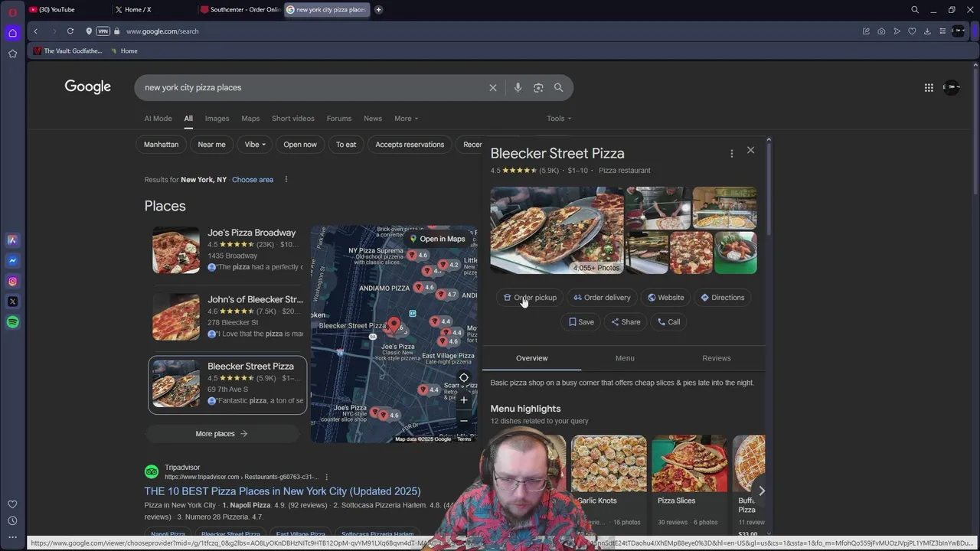Open Spotify in sidebar
This screenshot has width=980, height=551.
12,322
